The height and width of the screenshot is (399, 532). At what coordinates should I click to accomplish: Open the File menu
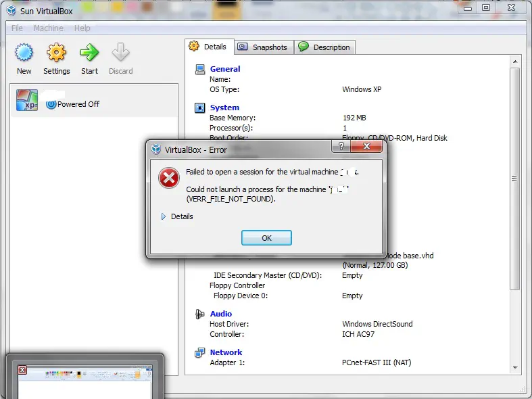(x=17, y=28)
